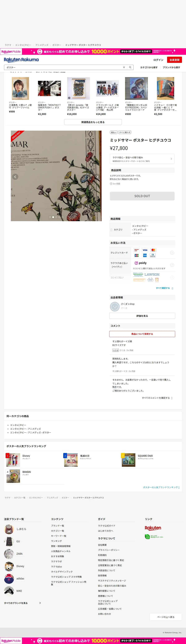Open footer link プライバシーポリシー
The image size is (186, 644).
click(x=109, y=550)
